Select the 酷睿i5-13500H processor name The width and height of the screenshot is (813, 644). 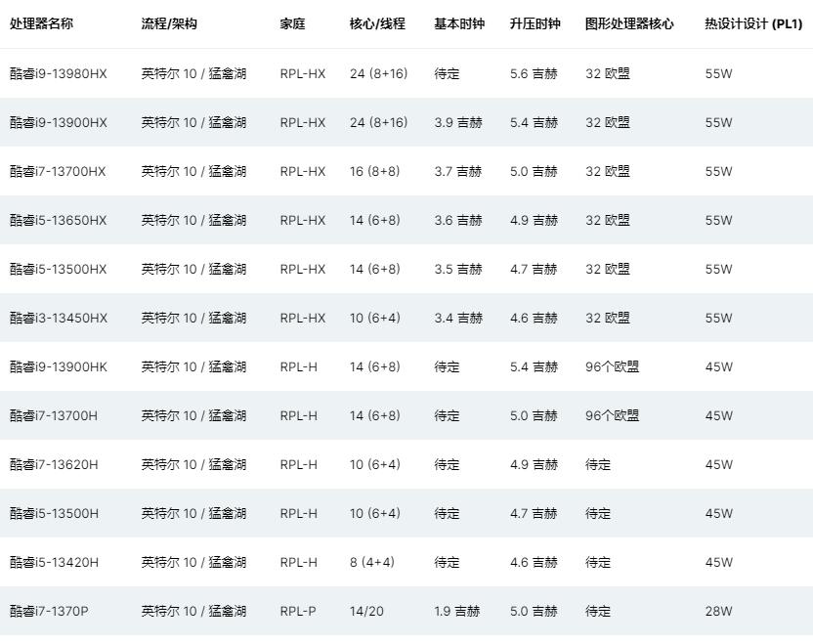[x=54, y=513]
